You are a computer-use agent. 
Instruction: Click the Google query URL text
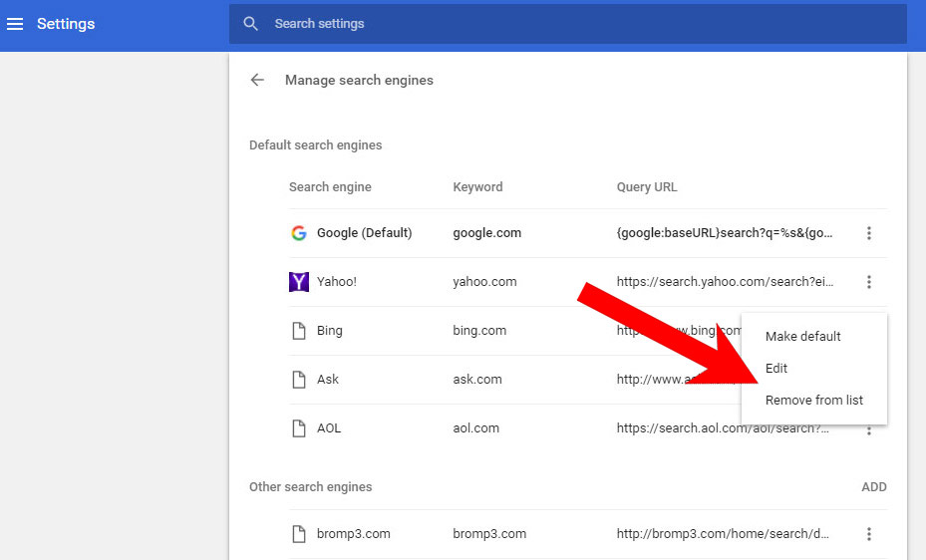(x=725, y=233)
